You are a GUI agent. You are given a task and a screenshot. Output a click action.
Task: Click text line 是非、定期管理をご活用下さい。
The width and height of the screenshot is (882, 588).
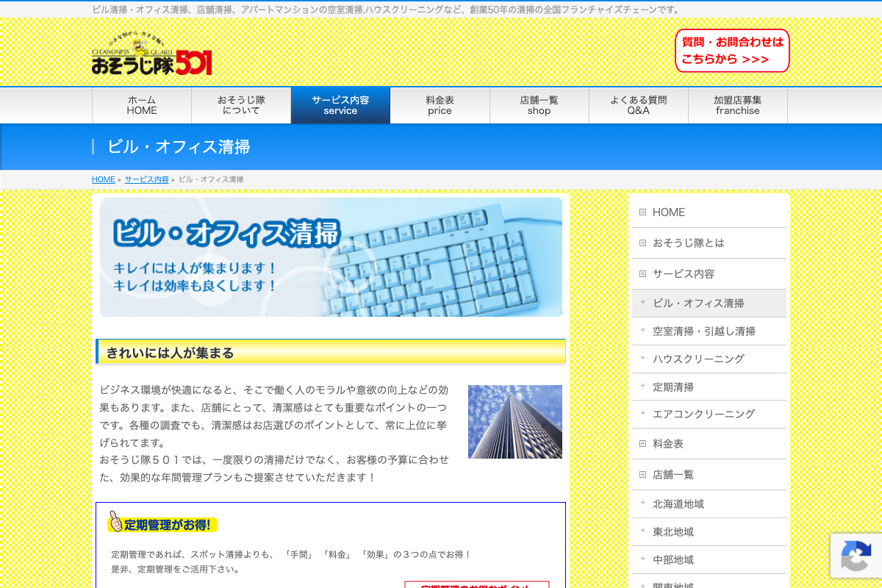coord(176,569)
